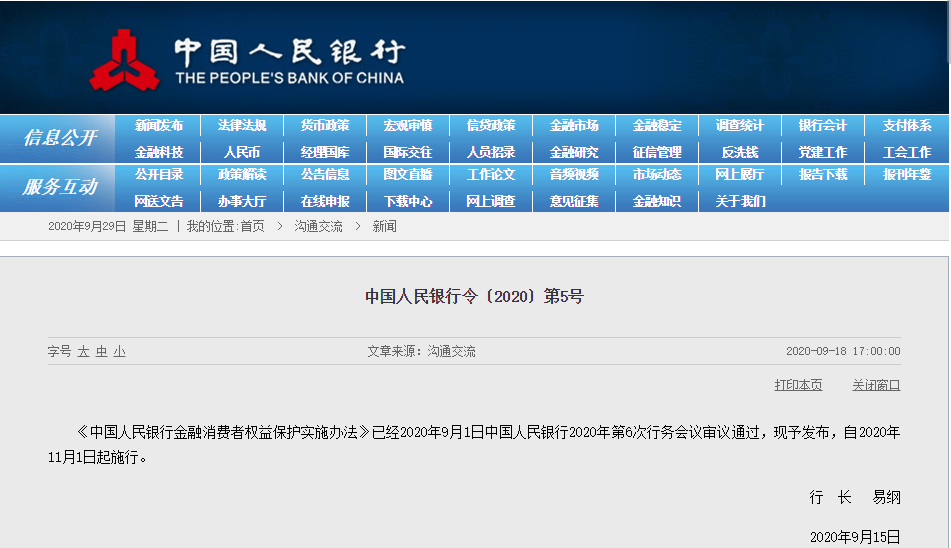
Task: Open the 图文直播 page
Action: coord(408,174)
